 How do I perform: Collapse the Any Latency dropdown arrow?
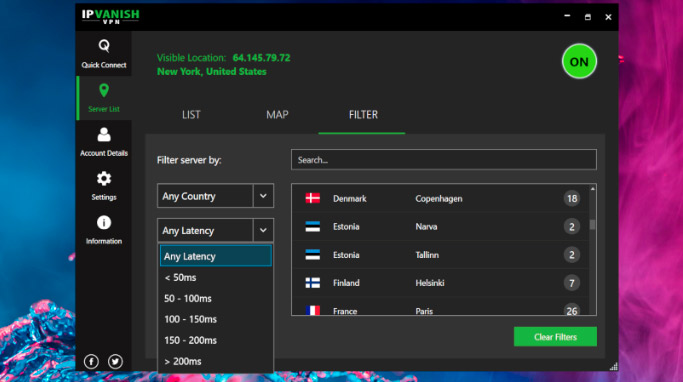click(x=263, y=230)
